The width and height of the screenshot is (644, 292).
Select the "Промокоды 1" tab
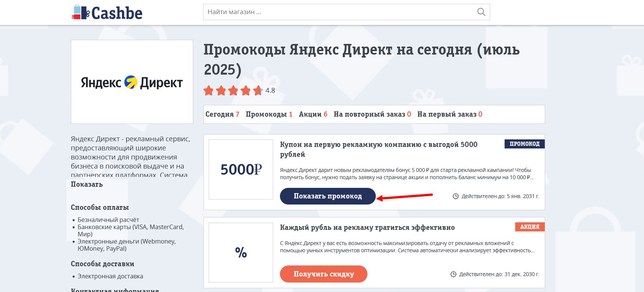(269, 114)
